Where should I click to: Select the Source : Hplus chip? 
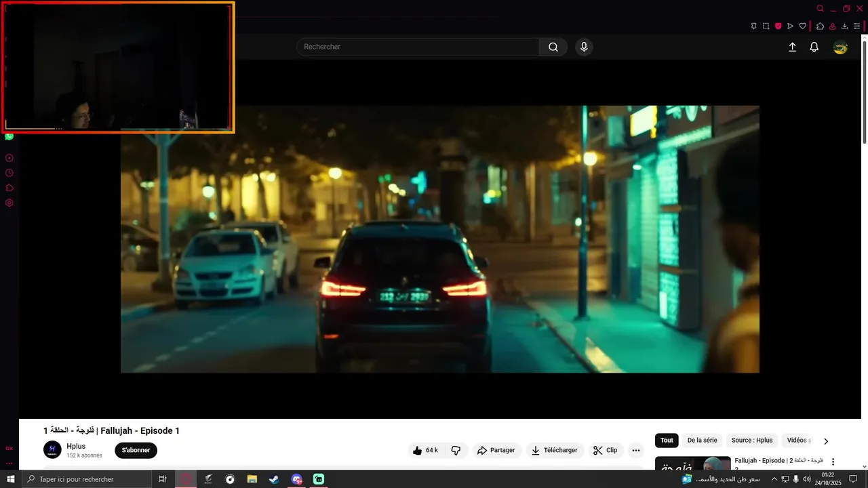pos(752,441)
